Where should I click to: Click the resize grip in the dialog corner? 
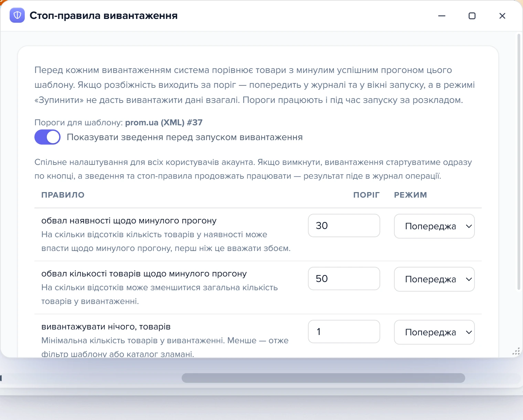516,351
